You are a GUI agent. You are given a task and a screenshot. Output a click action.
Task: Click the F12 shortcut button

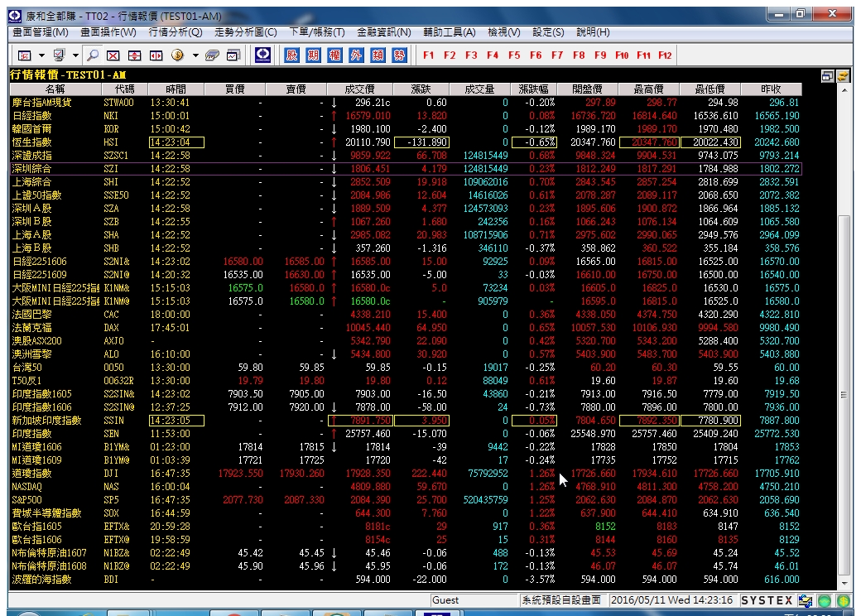coord(665,55)
